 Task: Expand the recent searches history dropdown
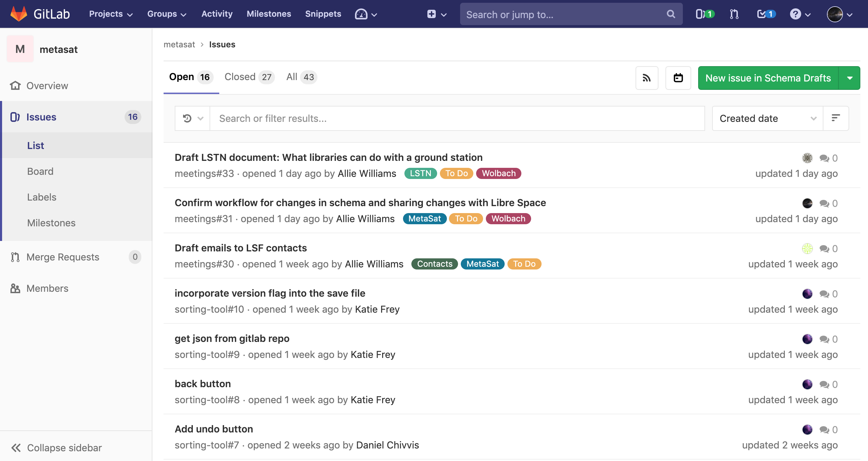coord(192,118)
